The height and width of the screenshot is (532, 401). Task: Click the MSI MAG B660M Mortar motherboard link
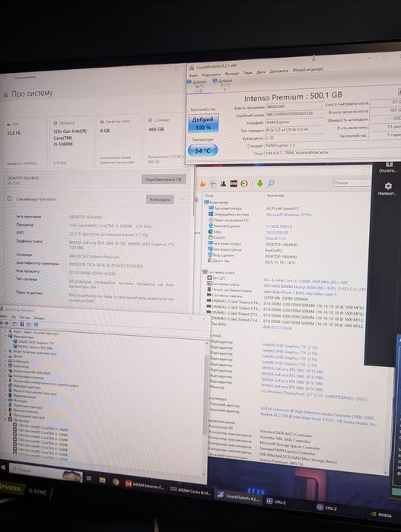[x=315, y=287]
